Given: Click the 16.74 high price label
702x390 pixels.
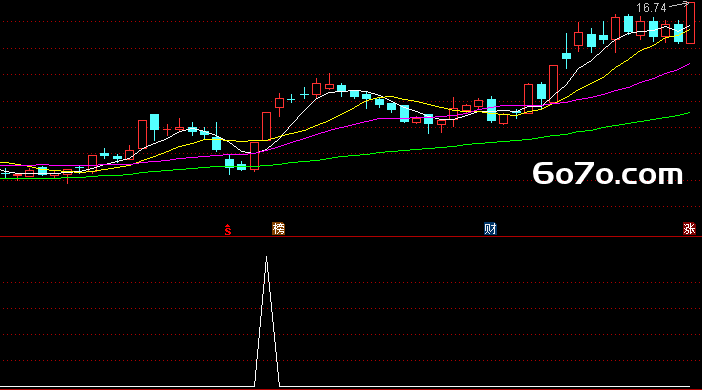Looking at the screenshot, I should pyautogui.click(x=651, y=8).
